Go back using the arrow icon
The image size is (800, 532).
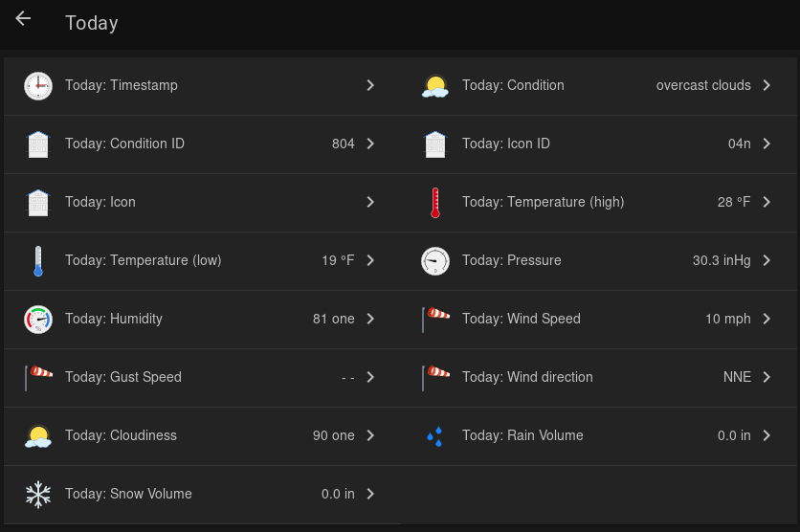[x=23, y=19]
